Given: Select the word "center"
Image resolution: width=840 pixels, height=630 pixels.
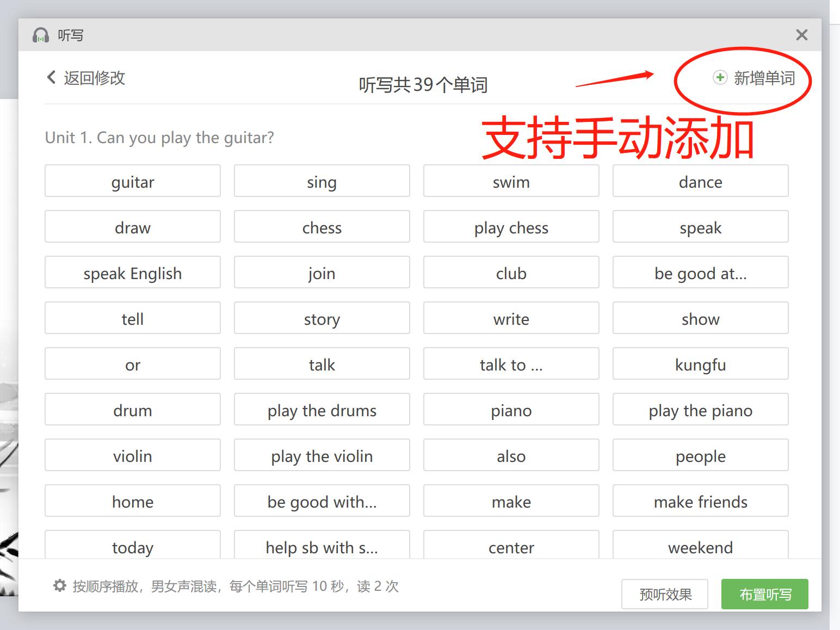Looking at the screenshot, I should [511, 545].
